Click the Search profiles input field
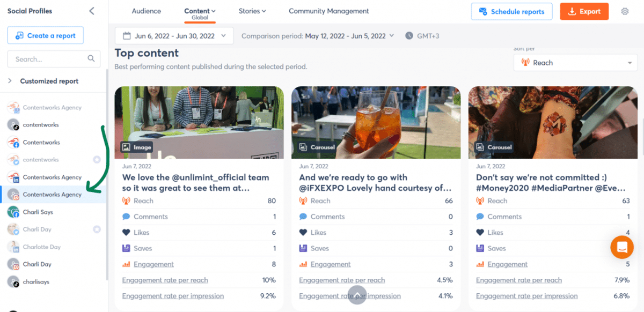Screen dimensions: 644x312 48,59
